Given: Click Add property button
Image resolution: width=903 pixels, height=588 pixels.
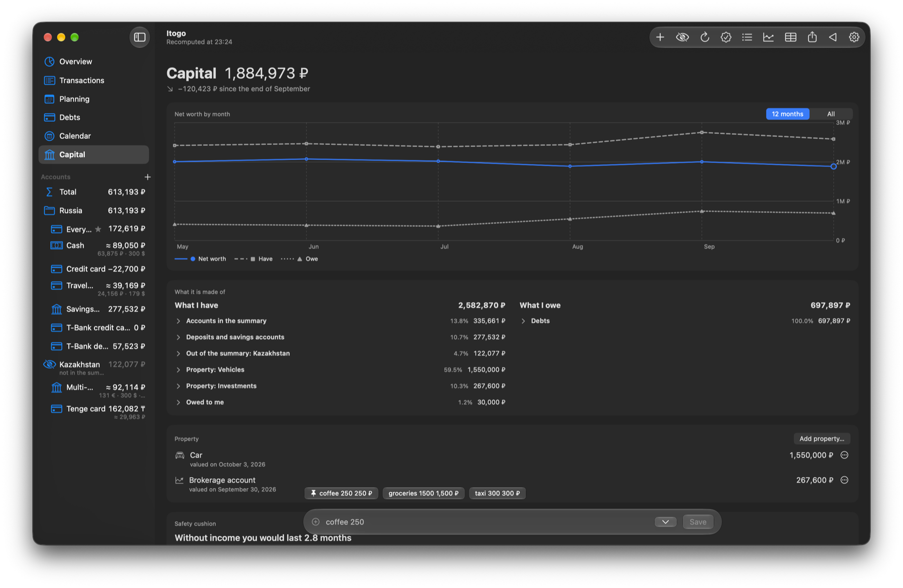Looking at the screenshot, I should [822, 439].
